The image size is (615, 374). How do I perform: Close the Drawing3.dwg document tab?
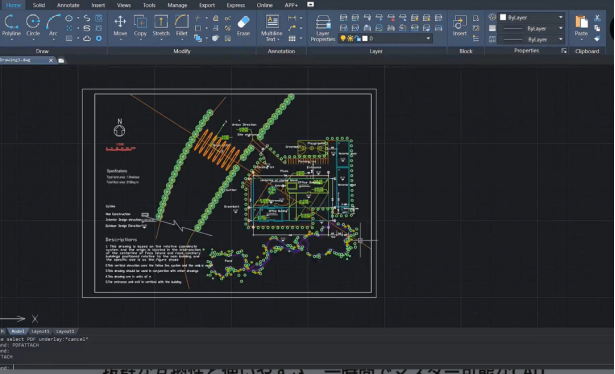(x=51, y=60)
